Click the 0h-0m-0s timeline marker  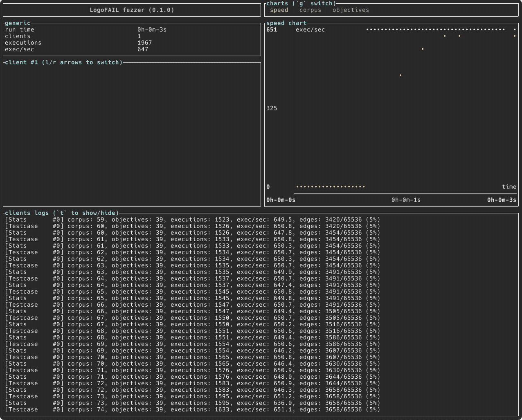pyautogui.click(x=280, y=200)
